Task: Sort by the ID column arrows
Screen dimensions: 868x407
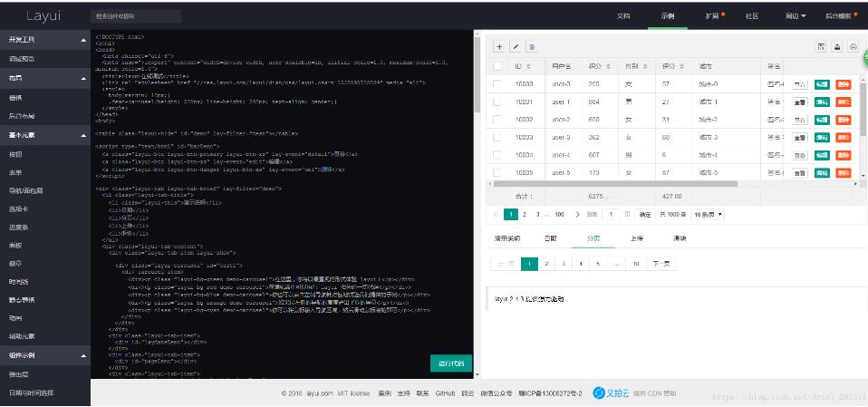Action: point(528,66)
